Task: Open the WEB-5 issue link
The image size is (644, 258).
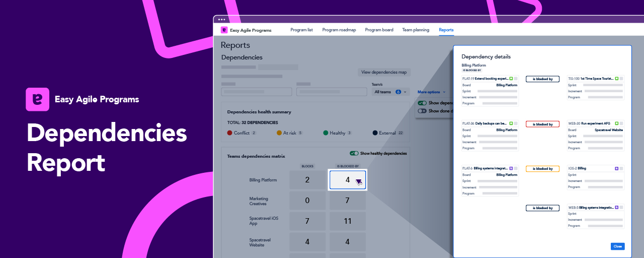Action: point(573,207)
